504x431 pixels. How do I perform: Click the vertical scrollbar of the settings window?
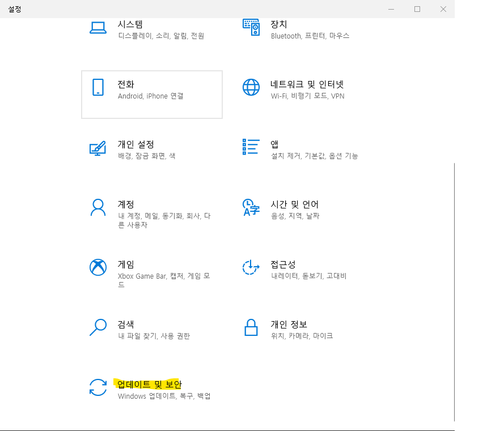point(454,283)
